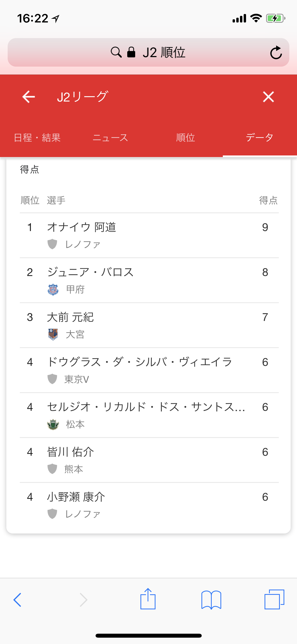Image resolution: width=297 pixels, height=644 pixels.
Task: Tap the address bar showing J2 順位
Action: [x=164, y=53]
